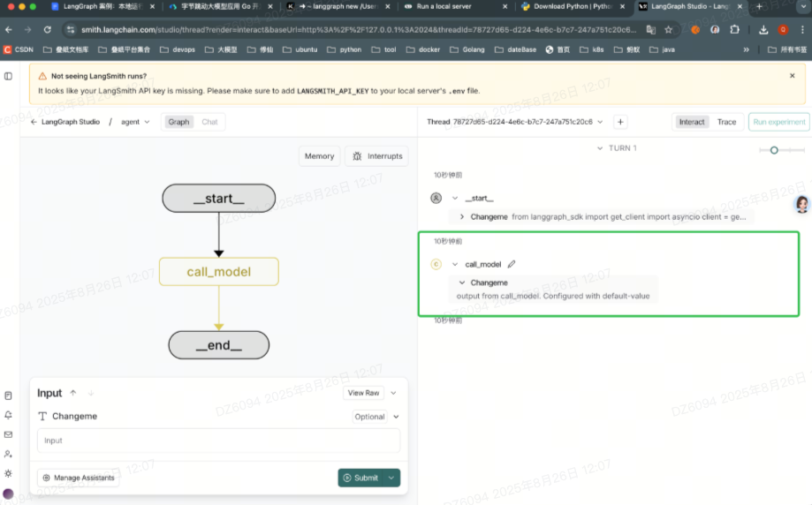Collapse Changeme under call_model
This screenshot has height=505, width=812.
(462, 283)
